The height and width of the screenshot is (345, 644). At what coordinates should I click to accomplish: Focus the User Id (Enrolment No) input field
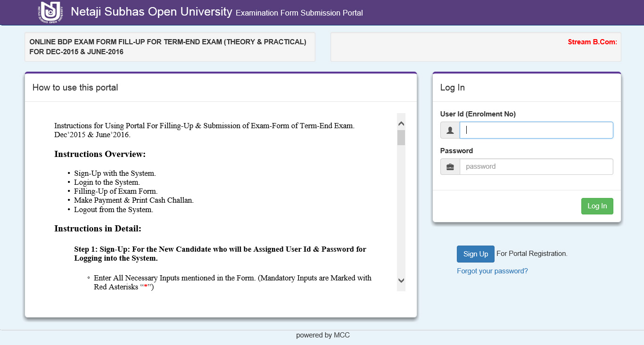coord(536,130)
